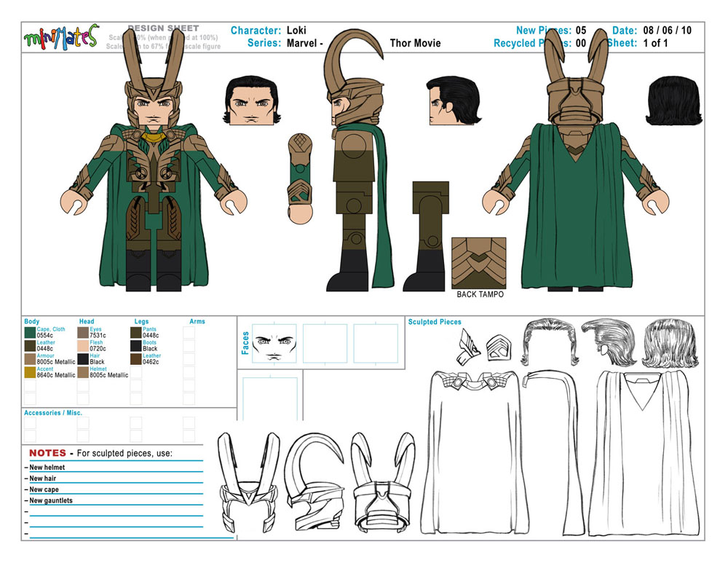Click the 'New gauntlets' note line
The height and width of the screenshot is (563, 728).
[51, 501]
